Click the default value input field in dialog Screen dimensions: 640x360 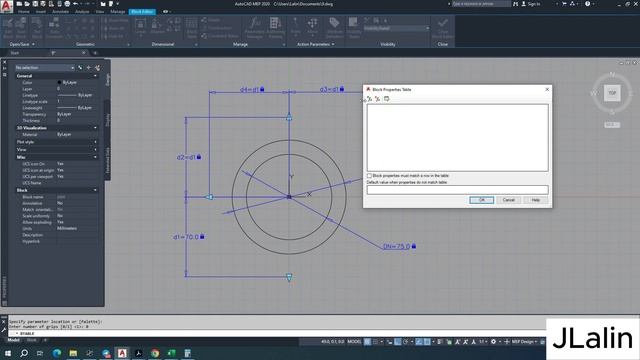[x=458, y=189]
